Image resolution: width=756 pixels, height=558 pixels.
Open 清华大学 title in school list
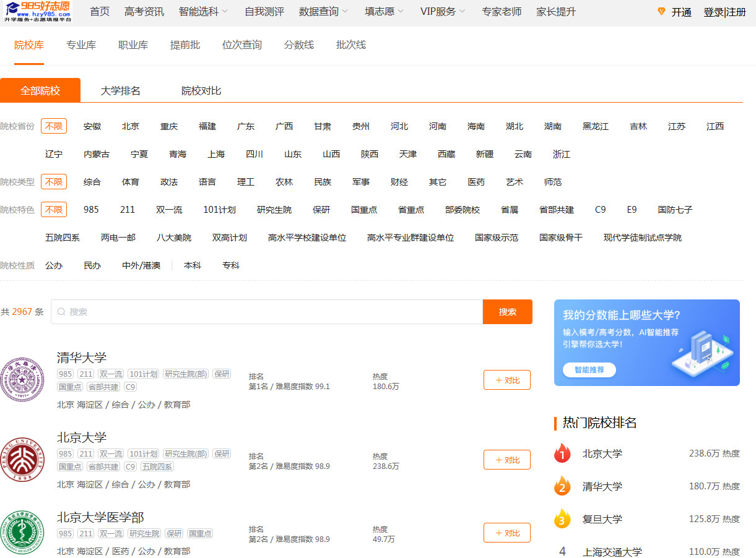tap(82, 358)
